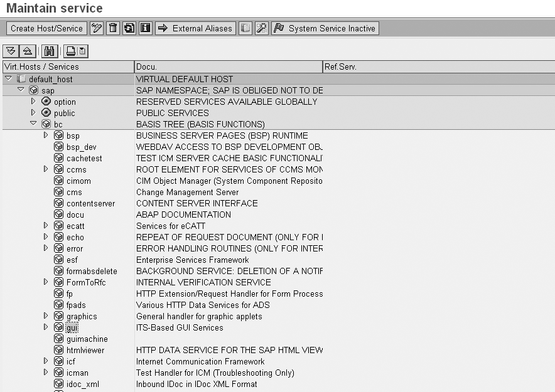Select the graphics service label
The height and width of the screenshot is (392, 555).
coord(82,317)
